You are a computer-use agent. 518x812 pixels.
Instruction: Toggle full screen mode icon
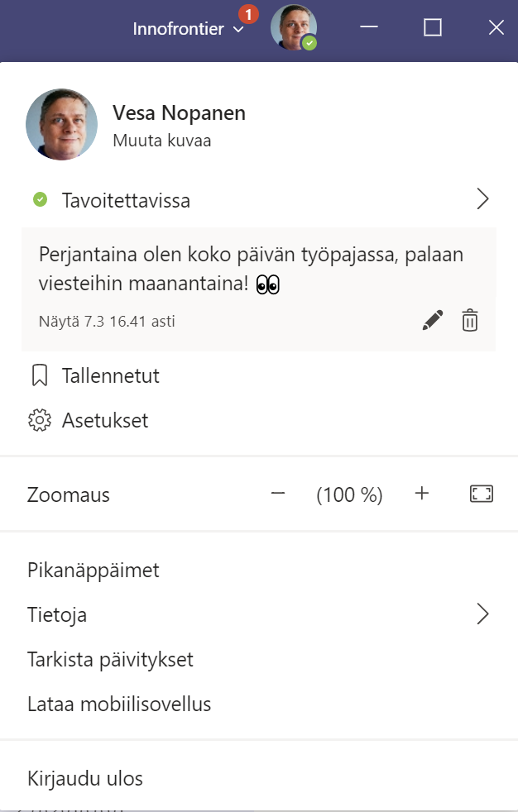coord(481,494)
